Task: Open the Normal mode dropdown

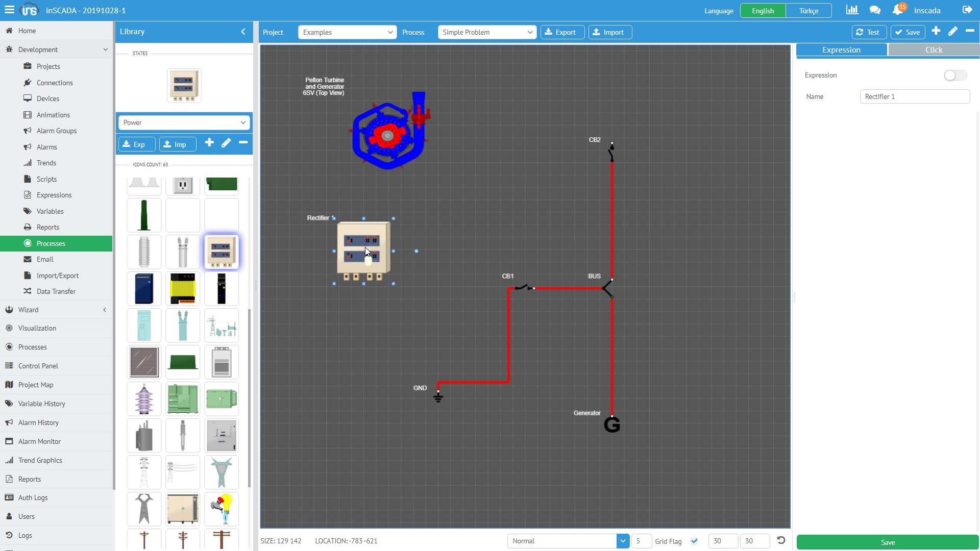Action: (568, 541)
